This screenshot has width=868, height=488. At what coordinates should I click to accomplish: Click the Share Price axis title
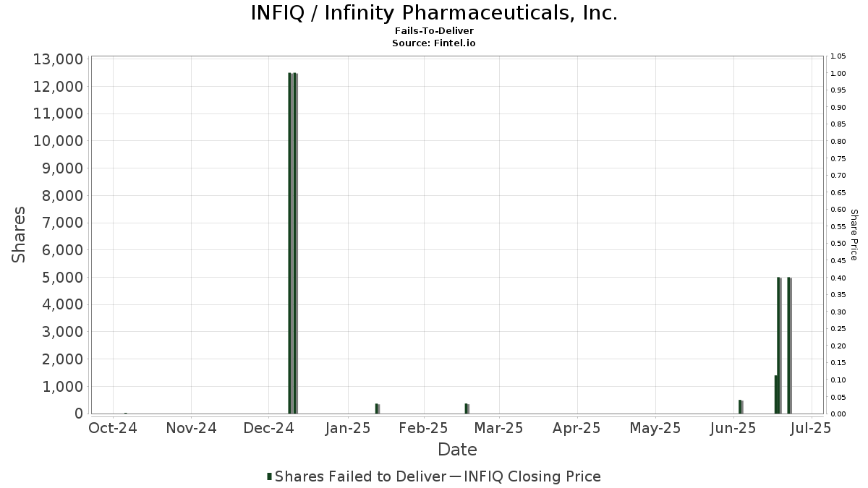pos(854,235)
